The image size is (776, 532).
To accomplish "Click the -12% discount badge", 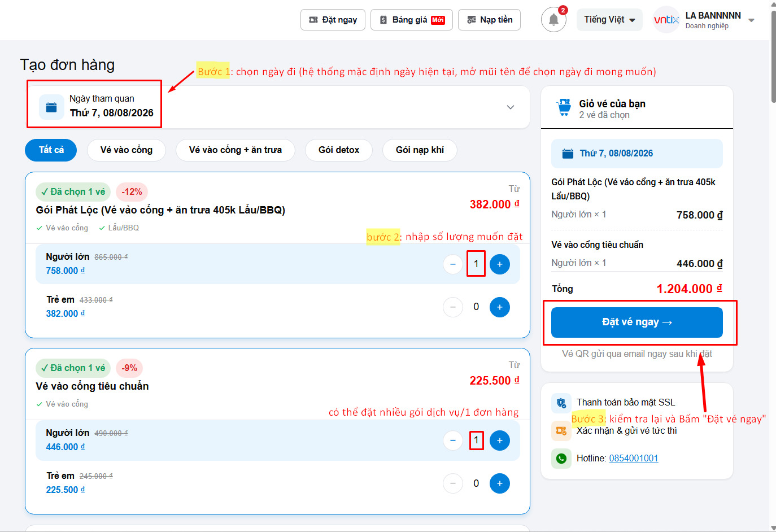I will pyautogui.click(x=132, y=192).
